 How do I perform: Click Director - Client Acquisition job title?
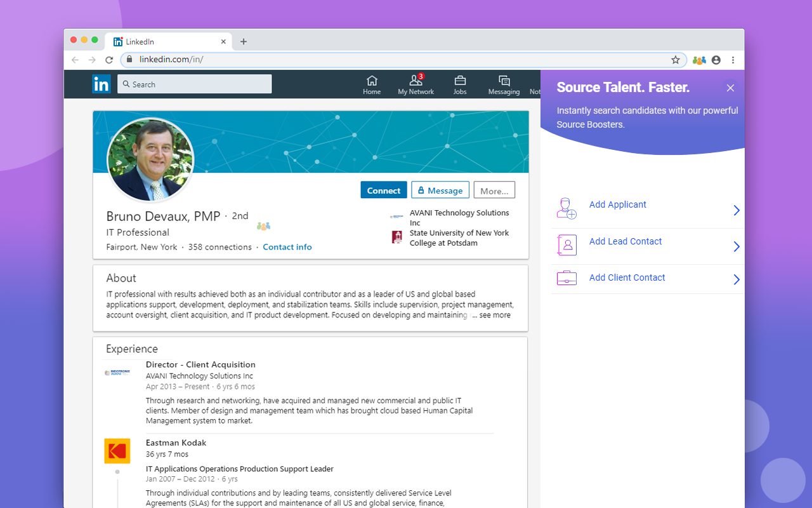[200, 364]
